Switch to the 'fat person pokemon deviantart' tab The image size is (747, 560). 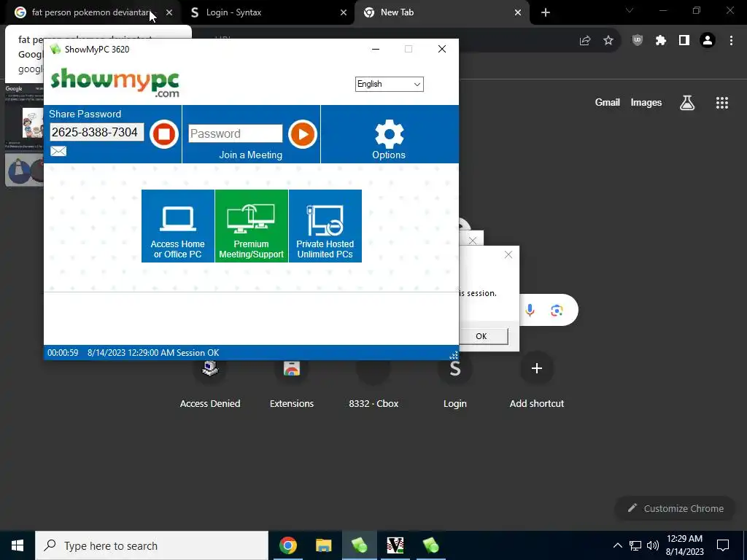coord(90,12)
